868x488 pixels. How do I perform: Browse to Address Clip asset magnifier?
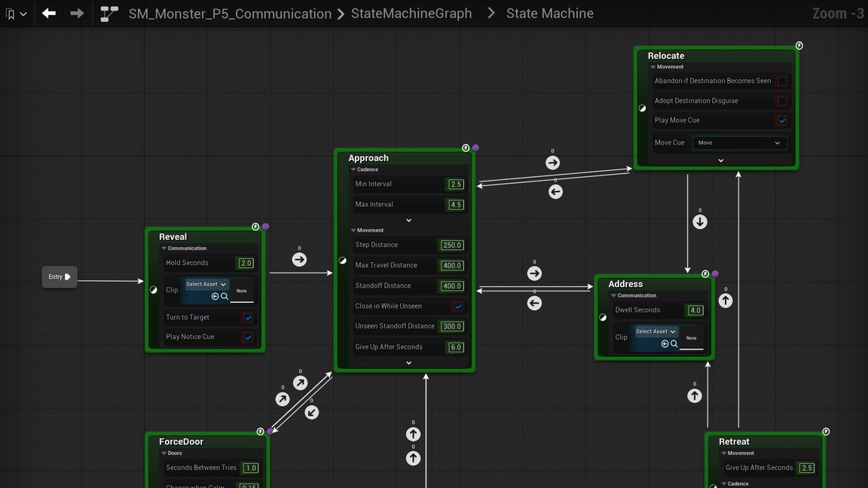click(674, 344)
